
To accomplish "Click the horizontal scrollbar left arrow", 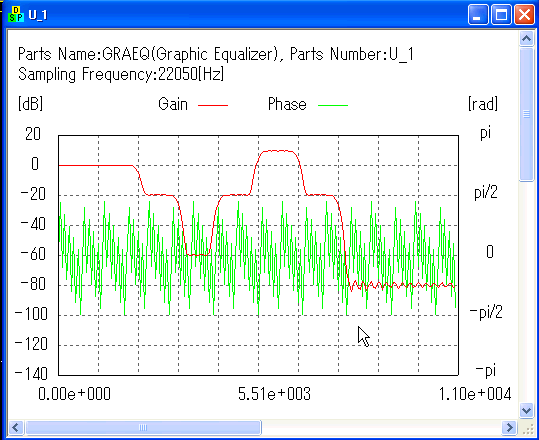I will tap(15, 428).
